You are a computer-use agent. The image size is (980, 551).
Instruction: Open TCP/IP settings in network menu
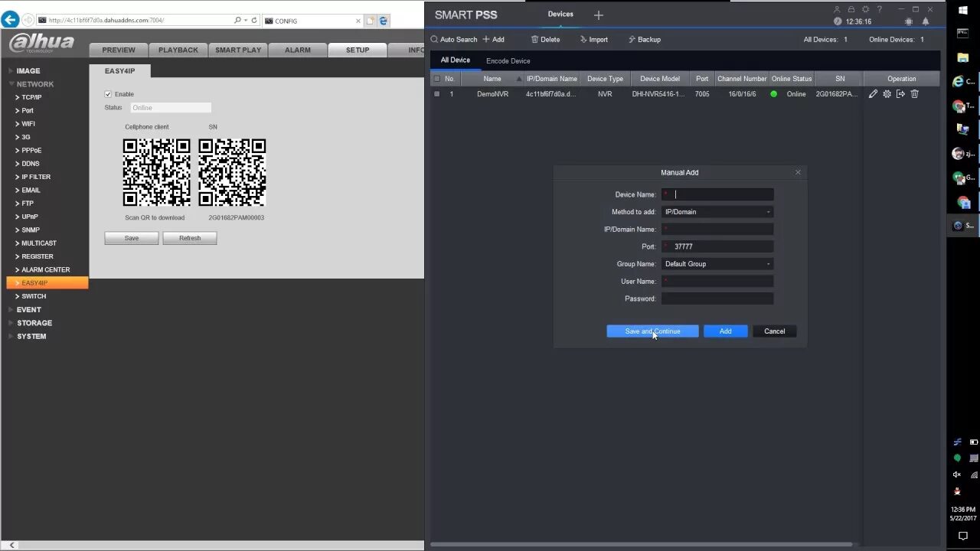(31, 97)
